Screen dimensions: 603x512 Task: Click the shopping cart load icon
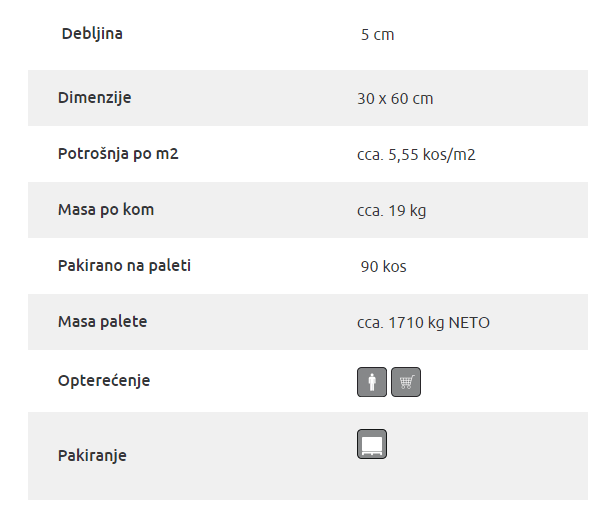tap(406, 382)
